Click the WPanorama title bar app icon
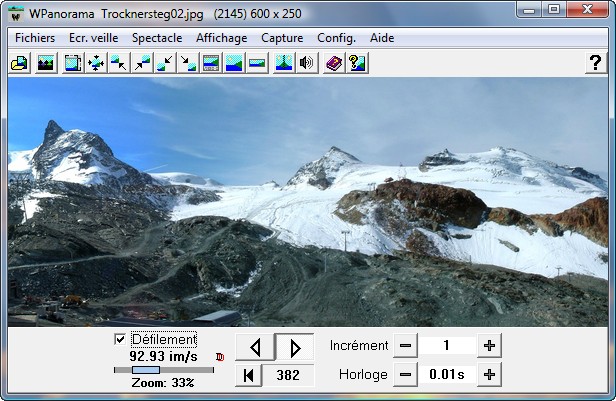Viewport: 616px width, 401px height. [16, 15]
